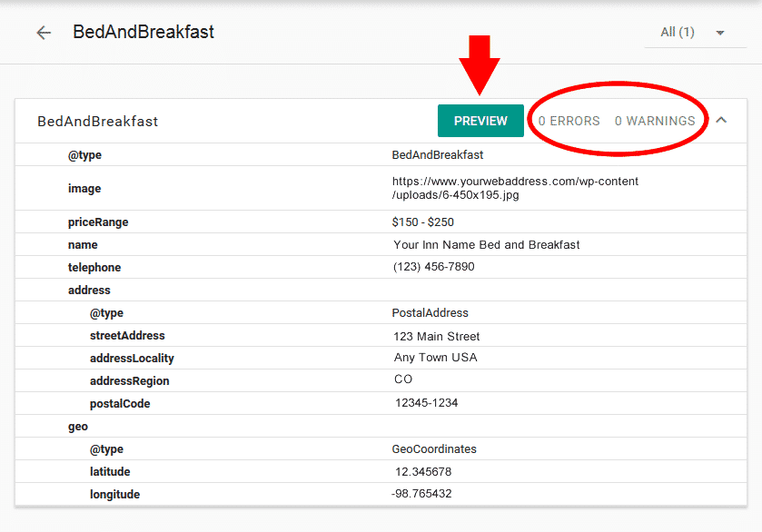
Task: Select the telephone property label
Action: point(94,268)
